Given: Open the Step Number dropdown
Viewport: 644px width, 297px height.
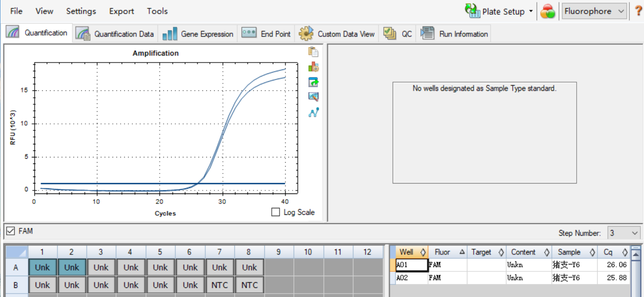Looking at the screenshot, I should (624, 233).
